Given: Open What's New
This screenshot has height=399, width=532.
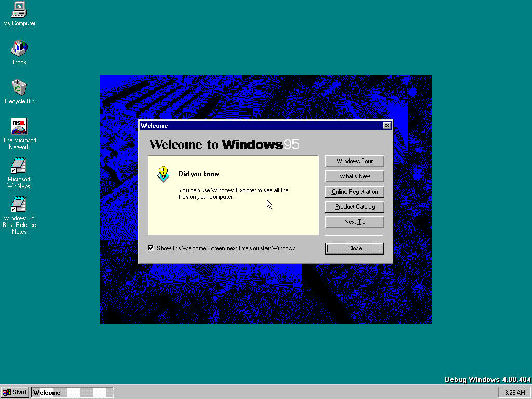Looking at the screenshot, I should coord(354,177).
